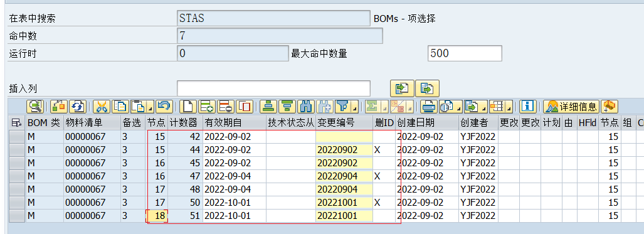The image size is (644, 234).
Task: Click the 运行时 field showing 0
Action: pos(233,53)
